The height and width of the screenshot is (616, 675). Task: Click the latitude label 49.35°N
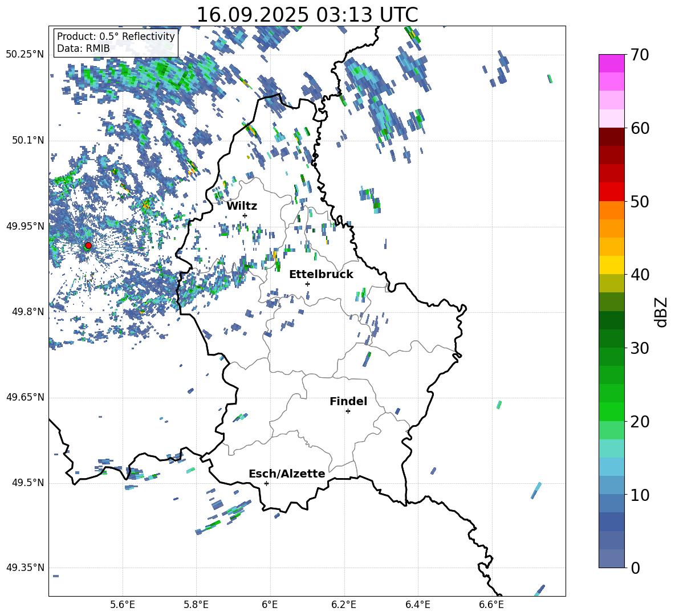point(25,568)
